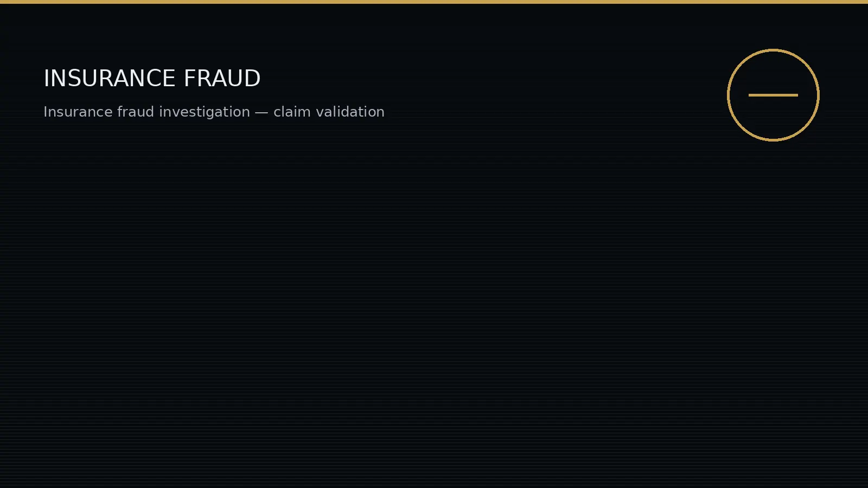
Task: Click the gold circle minus icon
Action: (773, 95)
